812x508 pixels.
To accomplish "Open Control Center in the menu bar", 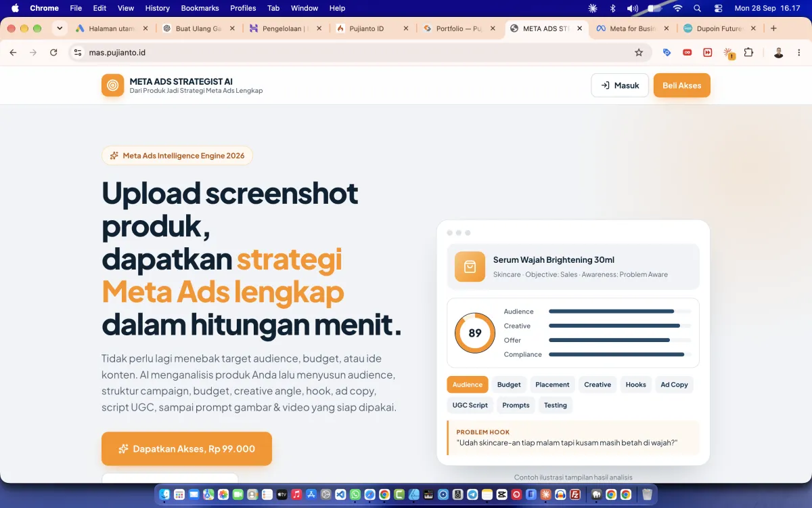I will click(718, 8).
